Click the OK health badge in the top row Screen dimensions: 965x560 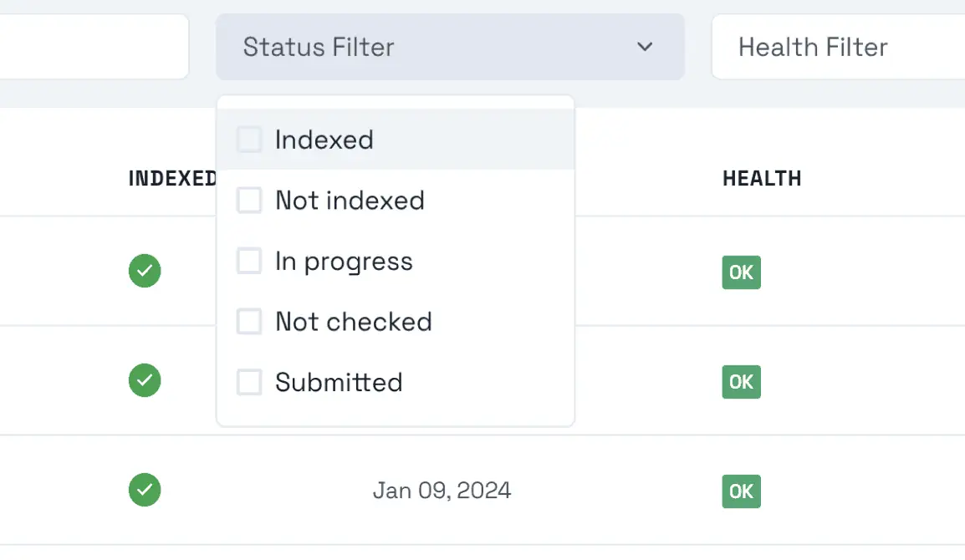pyautogui.click(x=741, y=272)
